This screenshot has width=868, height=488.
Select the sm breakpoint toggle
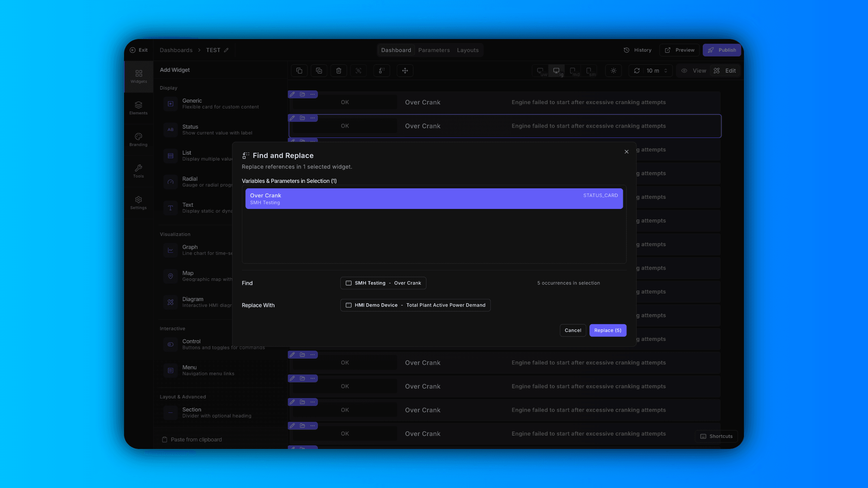tap(589, 70)
